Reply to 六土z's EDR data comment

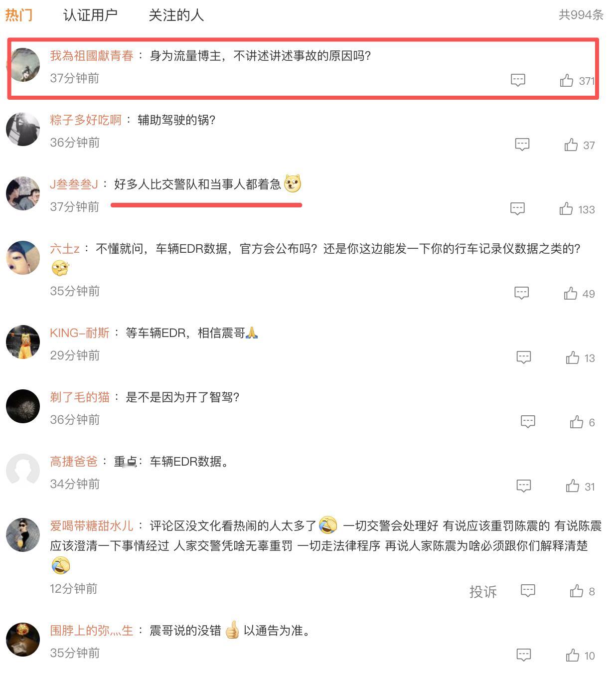pos(521,293)
